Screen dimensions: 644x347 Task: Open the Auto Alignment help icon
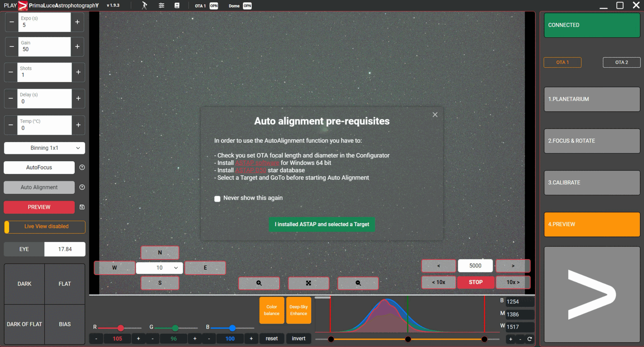tap(82, 187)
